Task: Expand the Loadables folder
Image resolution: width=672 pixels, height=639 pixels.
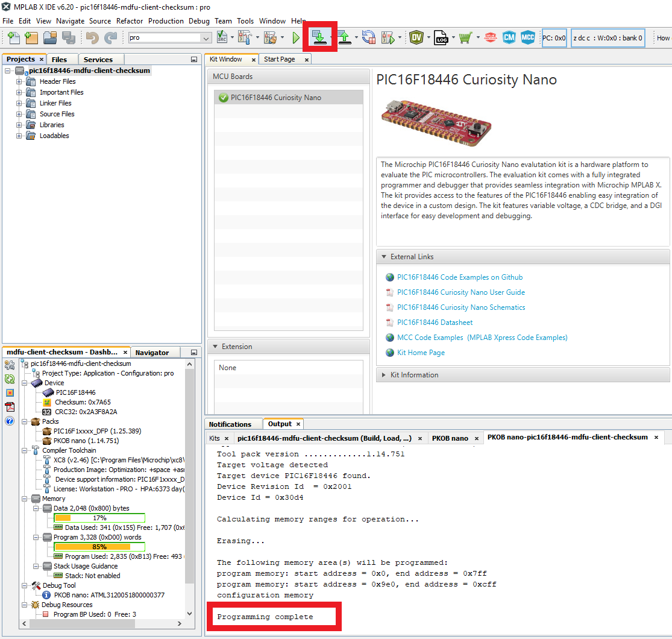Action: point(19,136)
